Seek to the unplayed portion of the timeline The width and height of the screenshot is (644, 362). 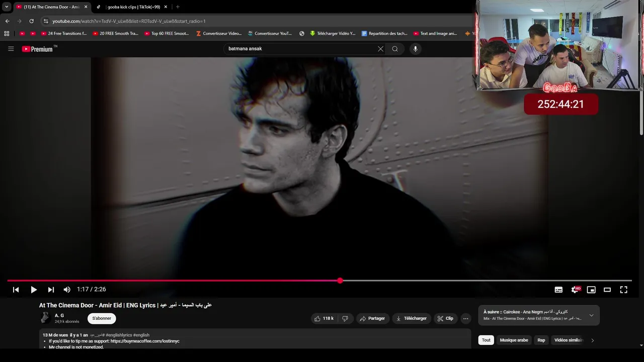click(487, 281)
